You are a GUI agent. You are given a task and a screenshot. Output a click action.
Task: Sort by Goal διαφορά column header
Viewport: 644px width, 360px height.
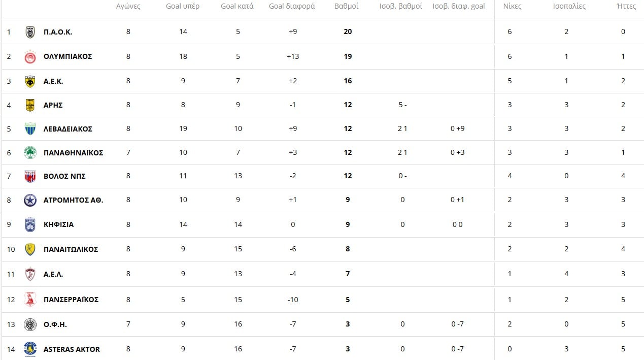click(292, 7)
